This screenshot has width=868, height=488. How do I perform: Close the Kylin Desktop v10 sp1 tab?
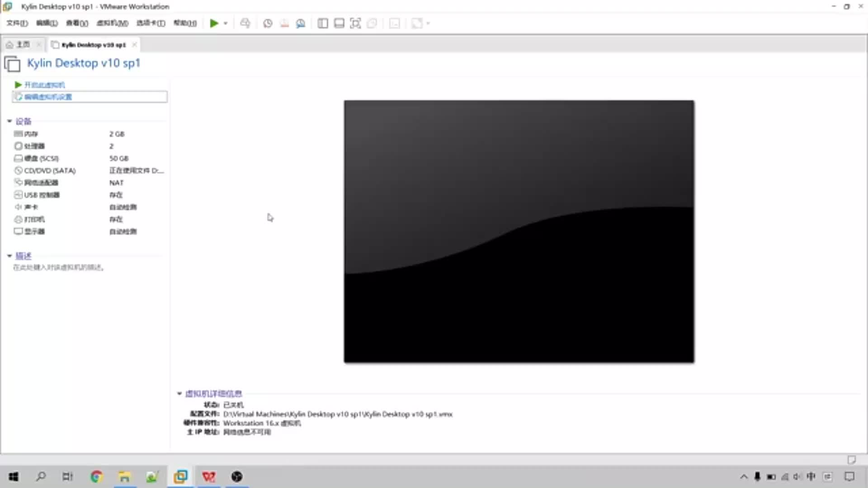134,44
